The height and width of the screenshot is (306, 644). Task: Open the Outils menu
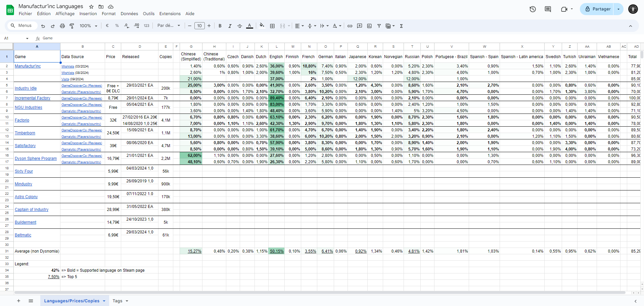point(149,14)
